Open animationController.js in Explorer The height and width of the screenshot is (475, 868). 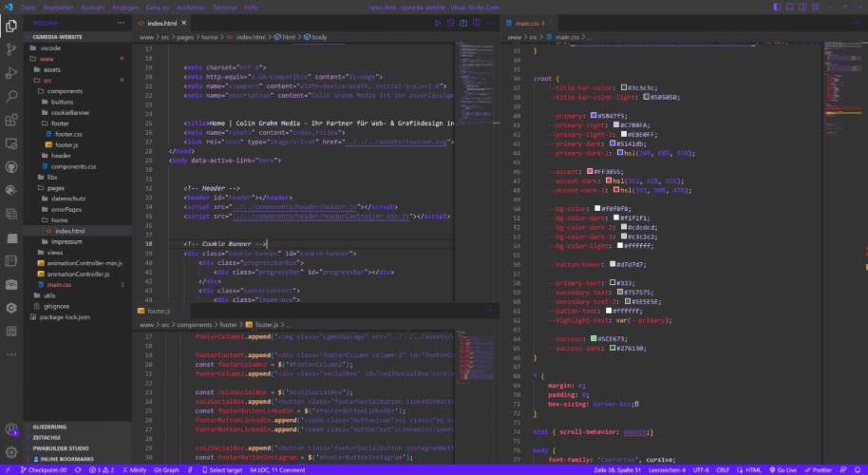[x=78, y=274]
